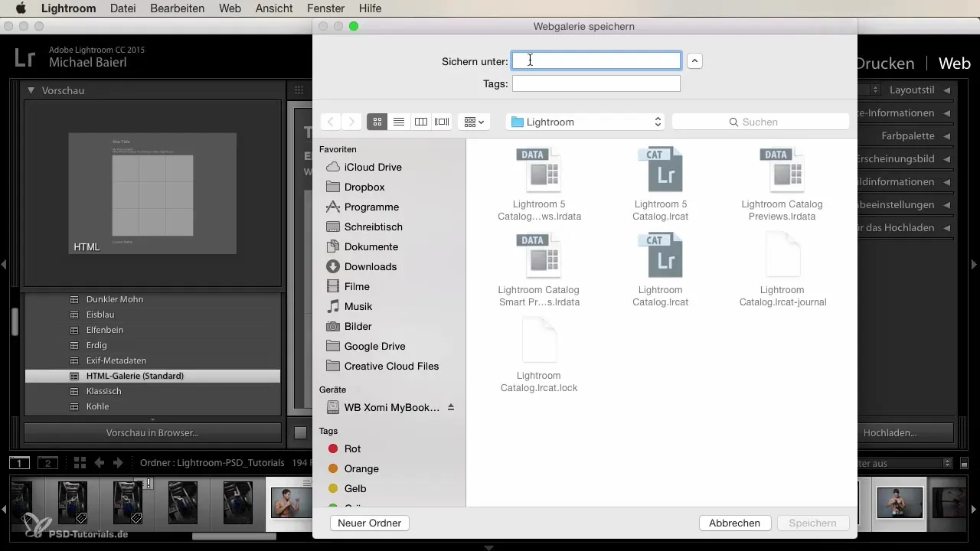This screenshot has height=551, width=980.
Task: Expand the Farbpalette panel
Action: (946, 136)
